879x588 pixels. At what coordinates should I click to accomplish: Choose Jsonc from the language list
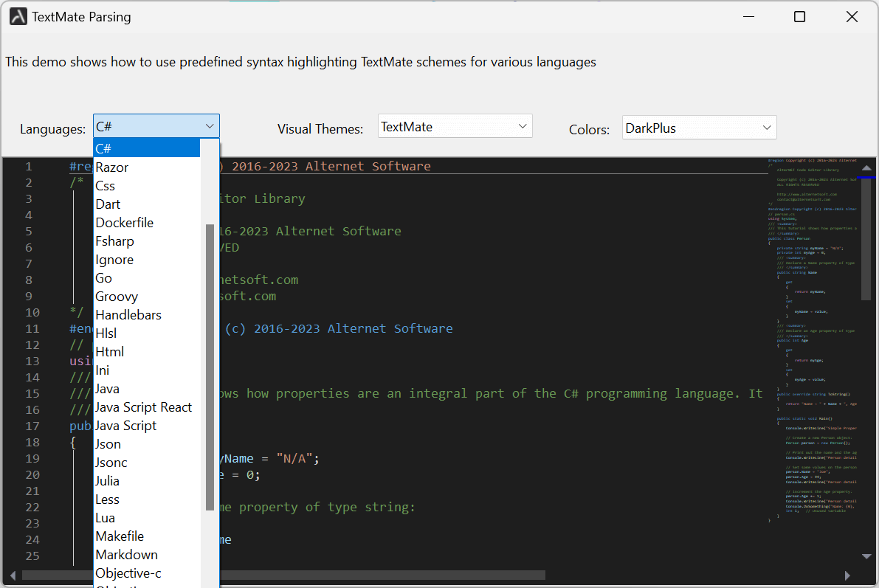coord(147,463)
